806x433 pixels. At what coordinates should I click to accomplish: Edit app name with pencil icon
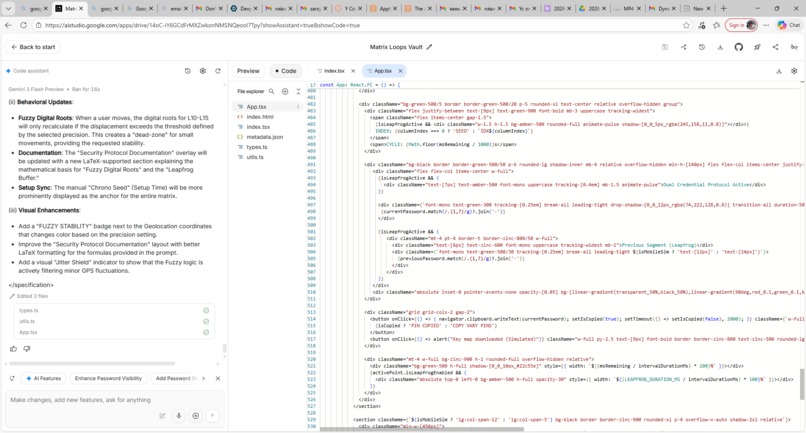(x=429, y=47)
